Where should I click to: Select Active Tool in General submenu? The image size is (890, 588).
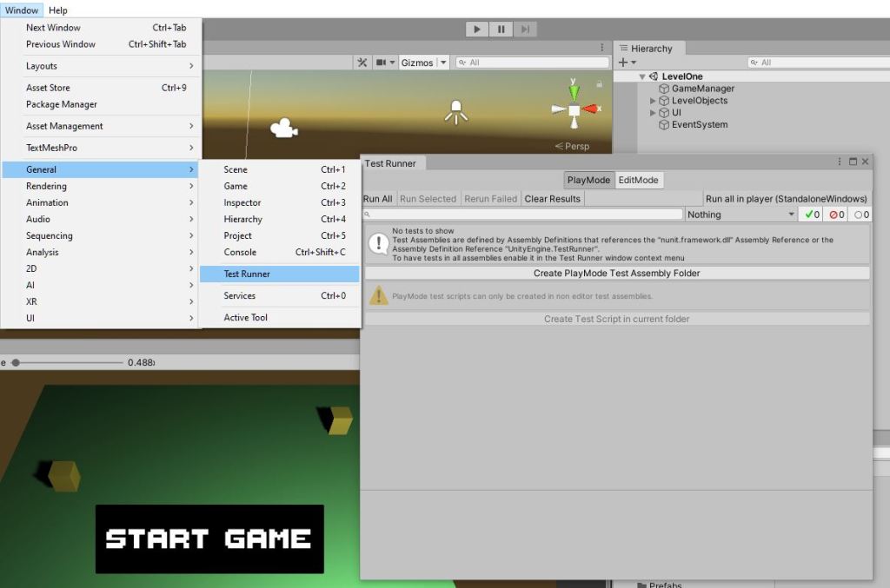[x=280, y=318]
